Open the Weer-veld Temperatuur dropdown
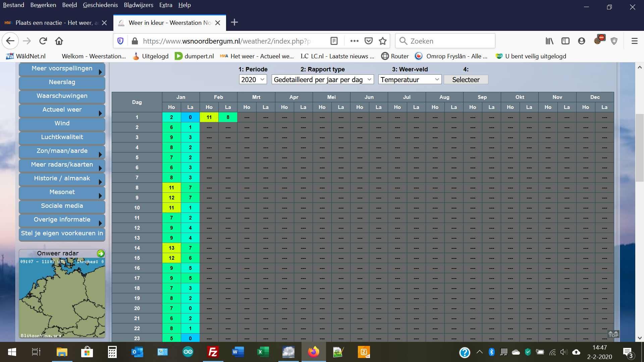The height and width of the screenshot is (362, 644). pos(410,80)
